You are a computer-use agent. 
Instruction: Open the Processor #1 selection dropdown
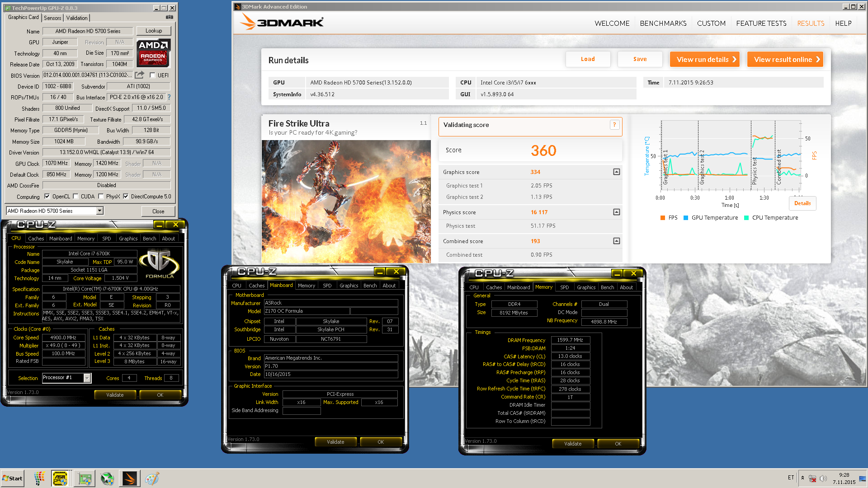[87, 378]
